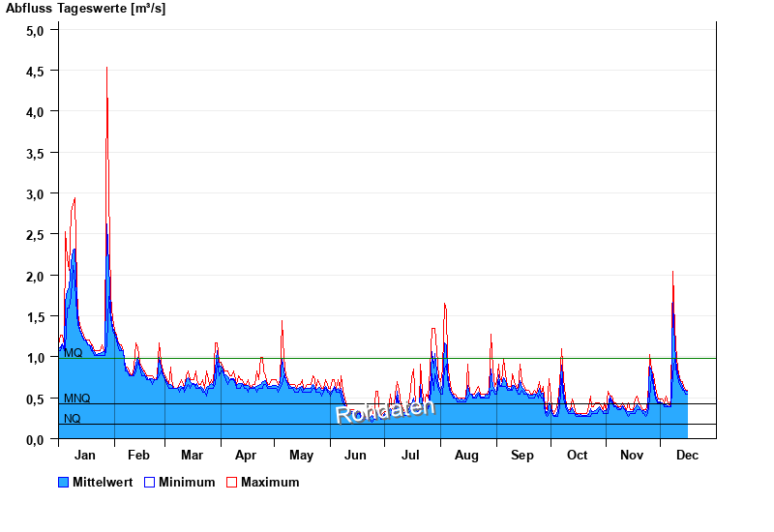
Task: Select the Jan month axis label
Action: tap(85, 456)
